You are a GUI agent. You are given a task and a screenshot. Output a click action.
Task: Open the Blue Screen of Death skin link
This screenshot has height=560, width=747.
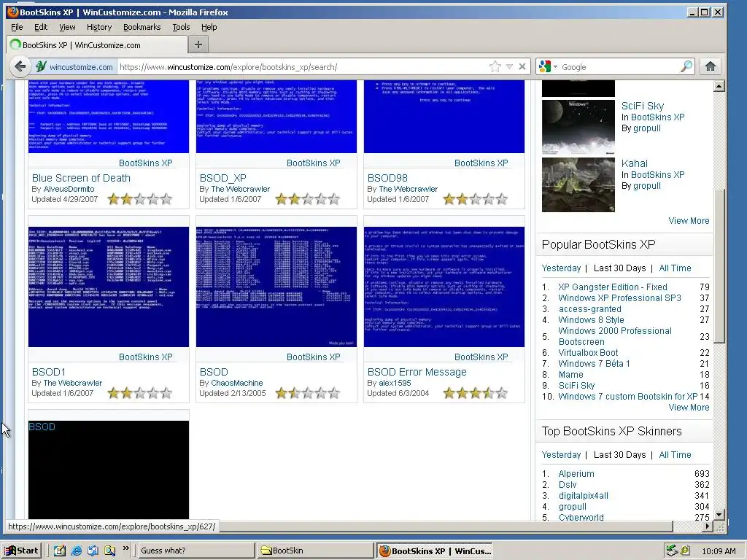[81, 178]
